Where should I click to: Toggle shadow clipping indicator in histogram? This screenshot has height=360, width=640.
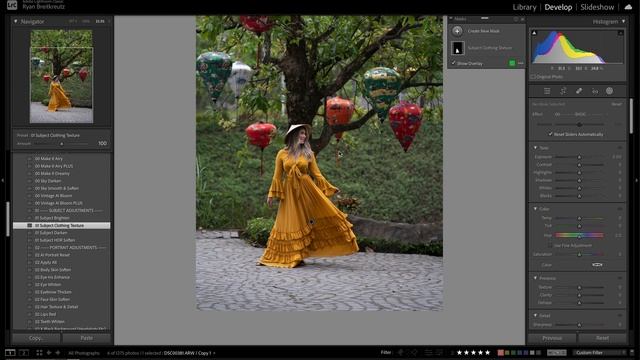534,33
